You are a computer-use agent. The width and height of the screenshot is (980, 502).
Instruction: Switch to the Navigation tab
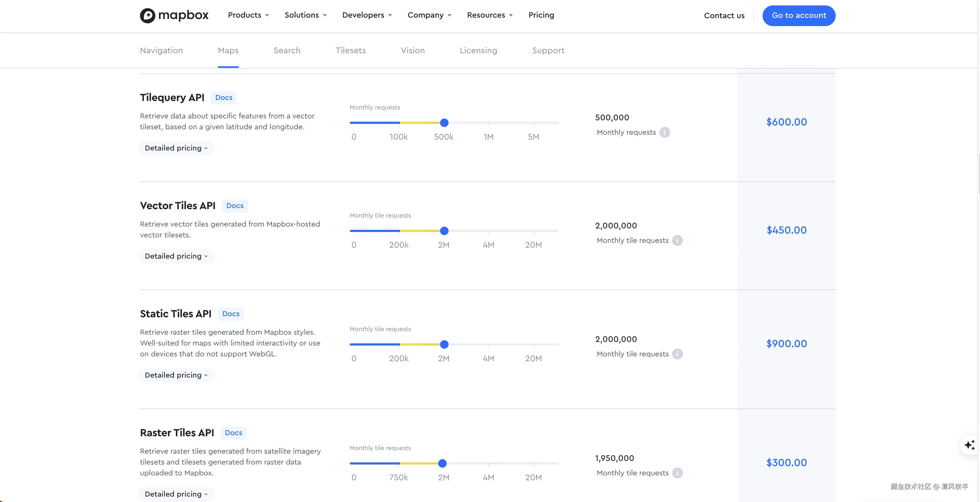(x=161, y=51)
